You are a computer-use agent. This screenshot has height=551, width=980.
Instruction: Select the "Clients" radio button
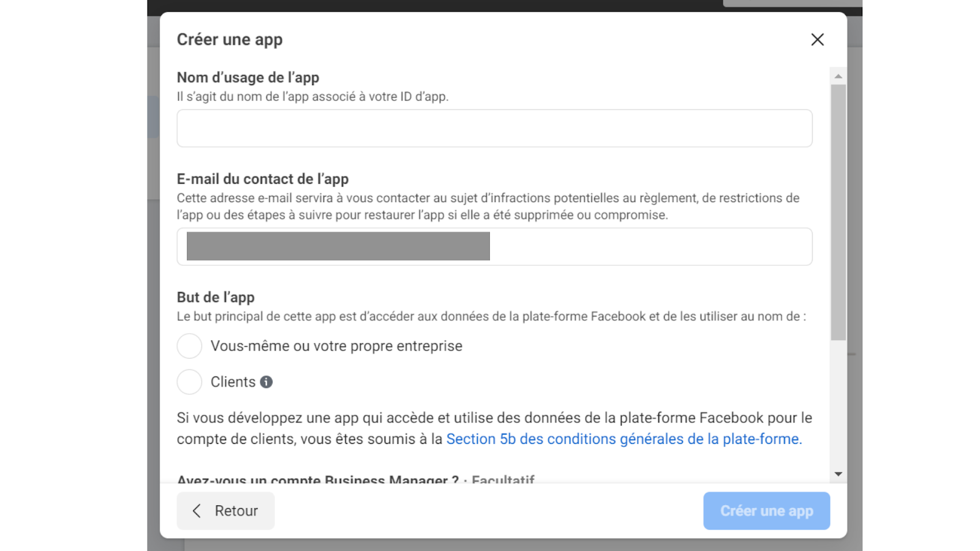pyautogui.click(x=189, y=381)
